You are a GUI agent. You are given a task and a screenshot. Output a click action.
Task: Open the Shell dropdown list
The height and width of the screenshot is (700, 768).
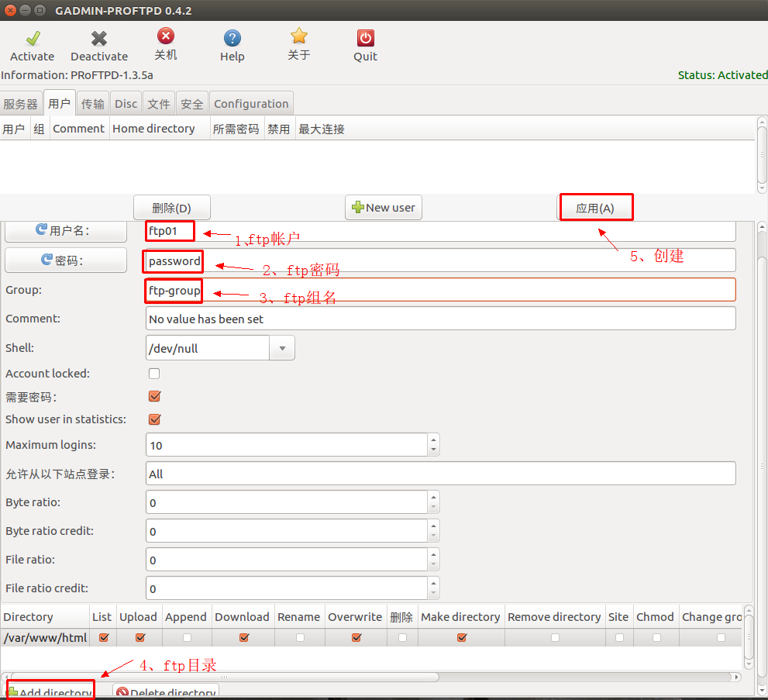pyautogui.click(x=282, y=348)
